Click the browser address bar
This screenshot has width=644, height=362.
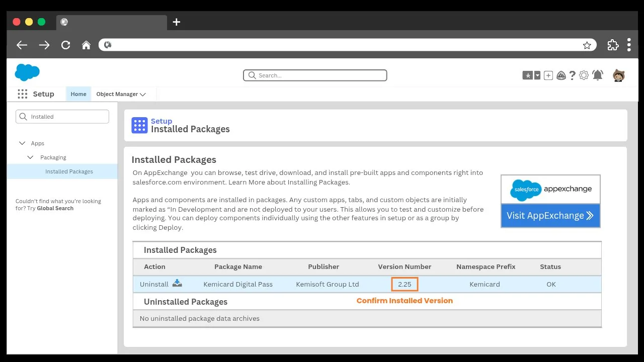click(x=347, y=45)
